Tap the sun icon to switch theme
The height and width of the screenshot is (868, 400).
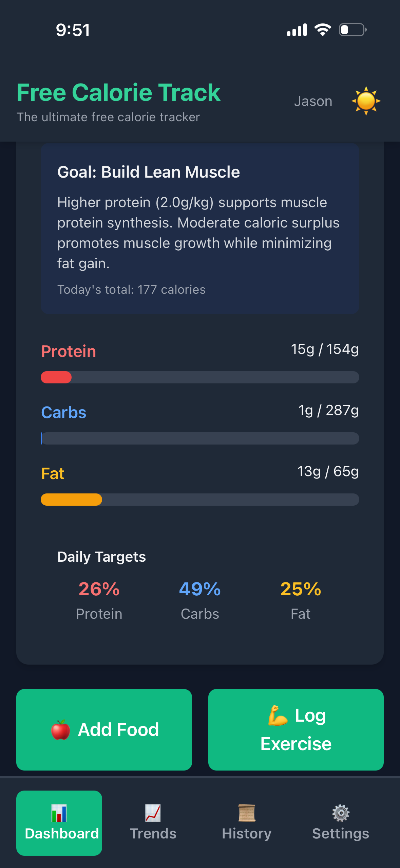point(366,101)
